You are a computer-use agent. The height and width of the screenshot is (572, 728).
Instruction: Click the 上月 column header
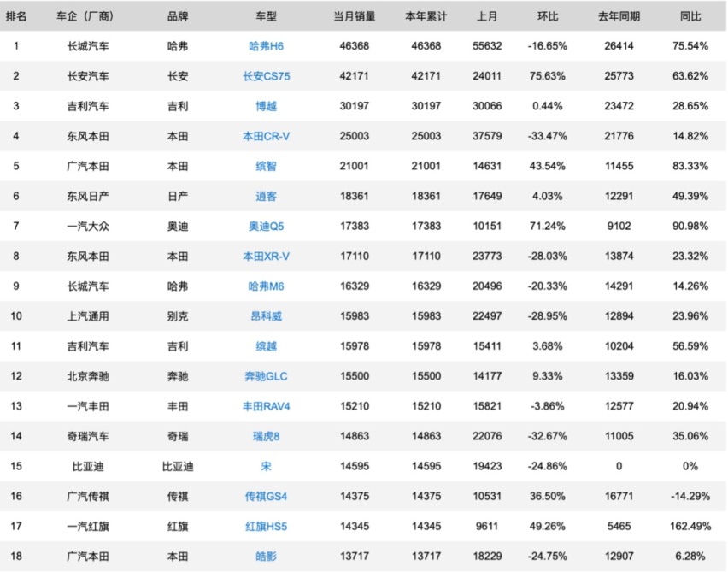pyautogui.click(x=487, y=16)
